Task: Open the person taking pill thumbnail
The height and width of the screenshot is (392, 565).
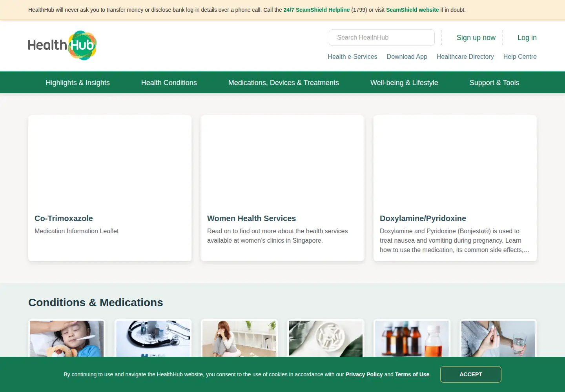Action: (498, 339)
